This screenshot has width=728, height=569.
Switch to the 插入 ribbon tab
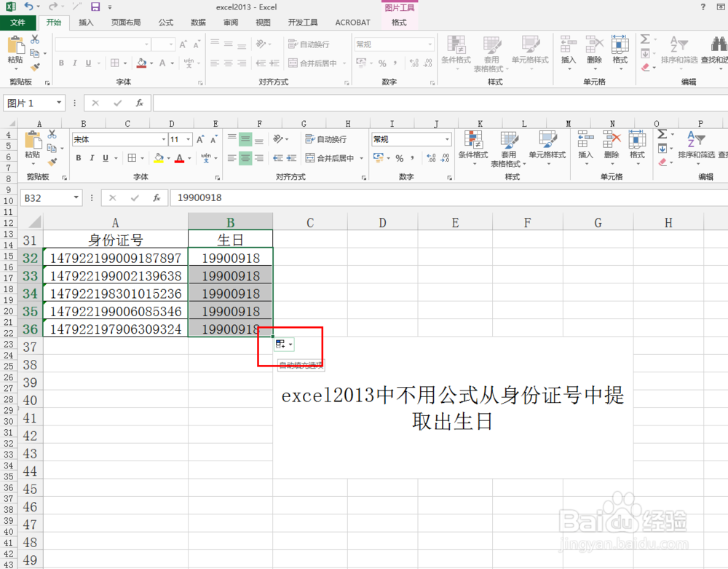(86, 22)
